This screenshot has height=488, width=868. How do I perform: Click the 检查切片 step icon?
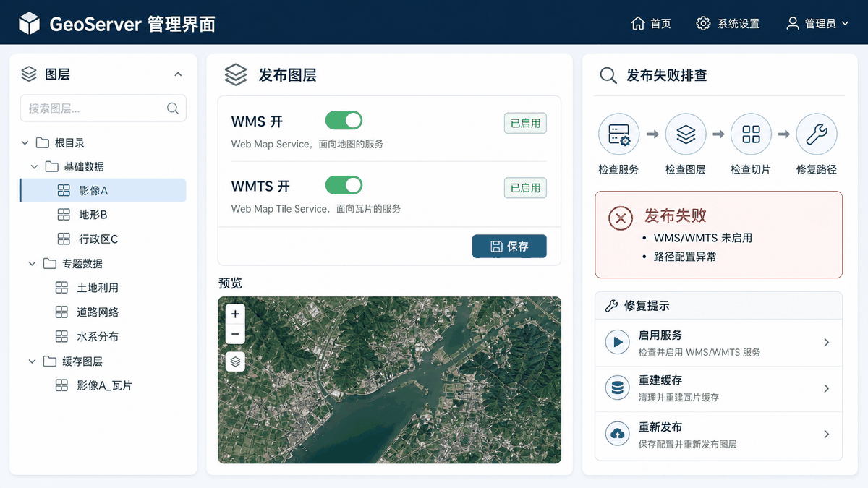752,134
